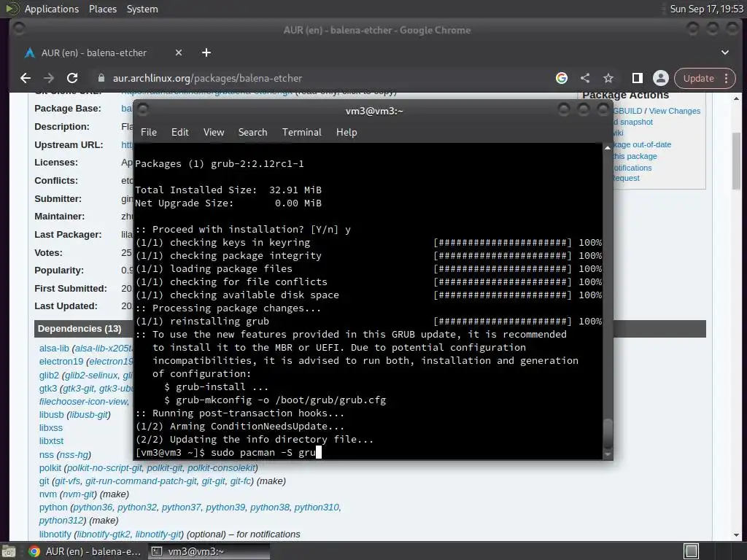Open terminal View menu
Screen dimensions: 747x560
pyautogui.click(x=214, y=133)
